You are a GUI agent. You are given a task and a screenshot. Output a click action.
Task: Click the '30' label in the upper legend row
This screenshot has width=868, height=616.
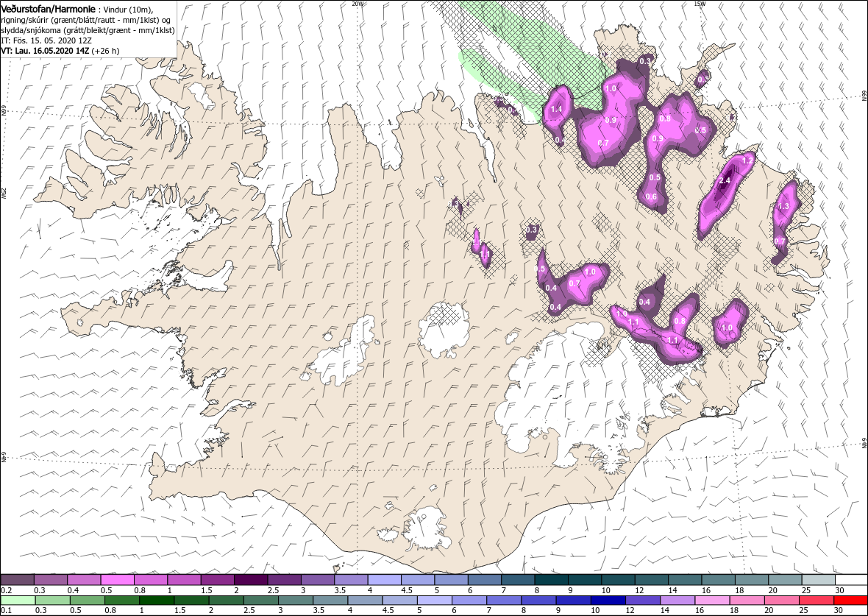(839, 590)
